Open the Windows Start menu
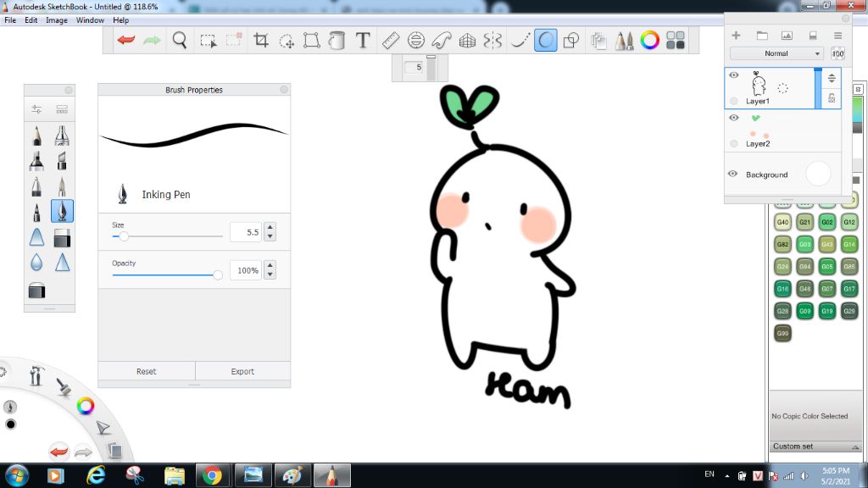This screenshot has height=488, width=868. click(x=17, y=476)
